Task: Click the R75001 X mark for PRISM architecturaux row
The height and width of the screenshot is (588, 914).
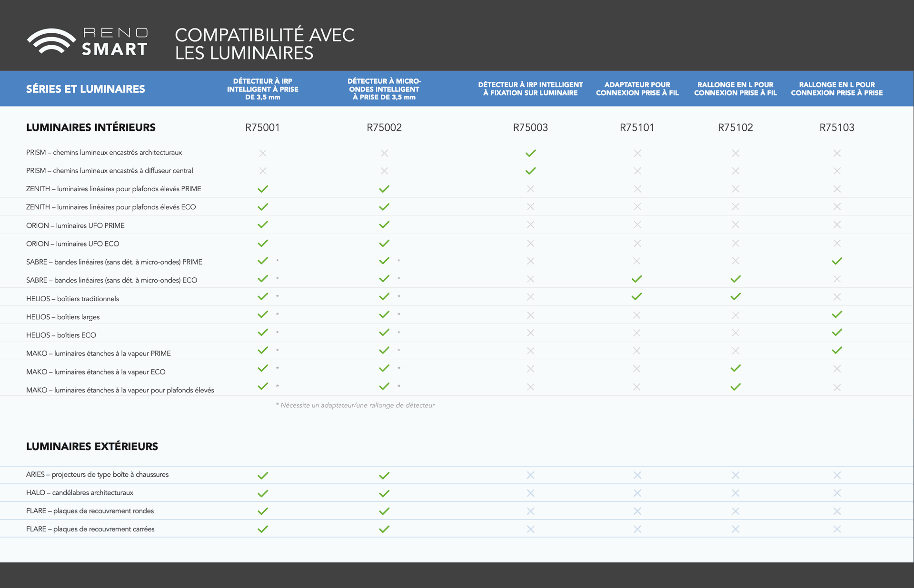Action: 263,153
